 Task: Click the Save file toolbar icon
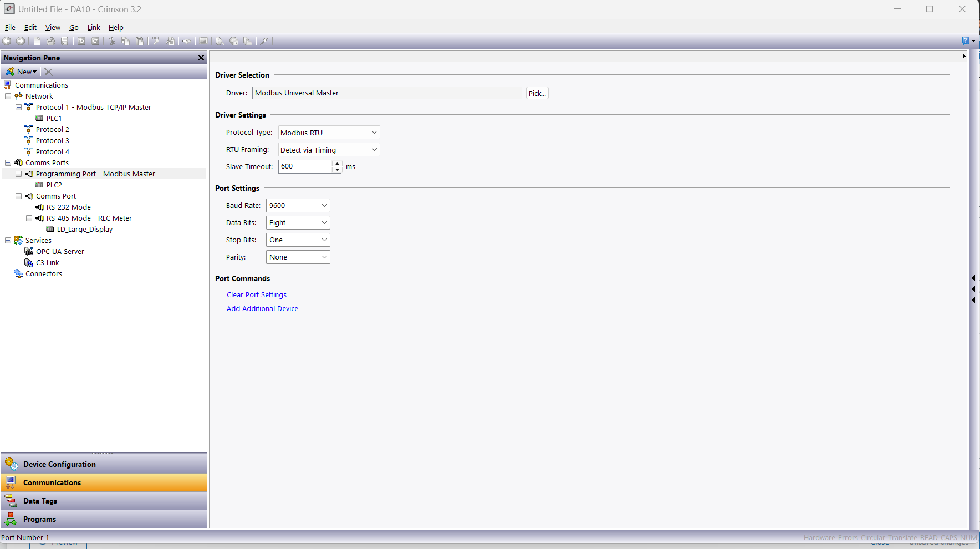64,41
